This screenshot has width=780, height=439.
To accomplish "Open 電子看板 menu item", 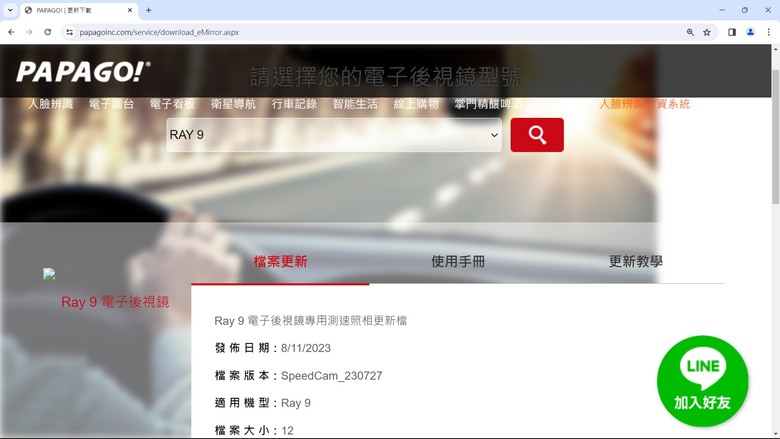I will 172,104.
